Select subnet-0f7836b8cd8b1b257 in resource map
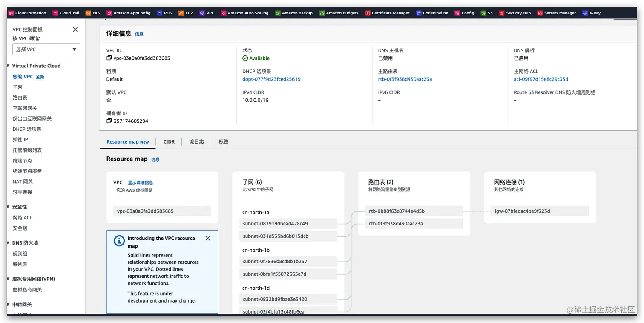644x323 pixels. click(288, 261)
